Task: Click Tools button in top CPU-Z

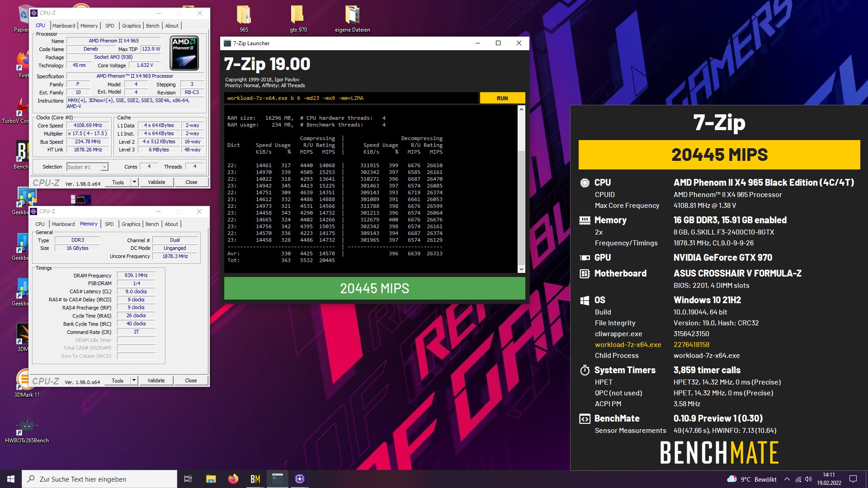Action: tap(118, 182)
